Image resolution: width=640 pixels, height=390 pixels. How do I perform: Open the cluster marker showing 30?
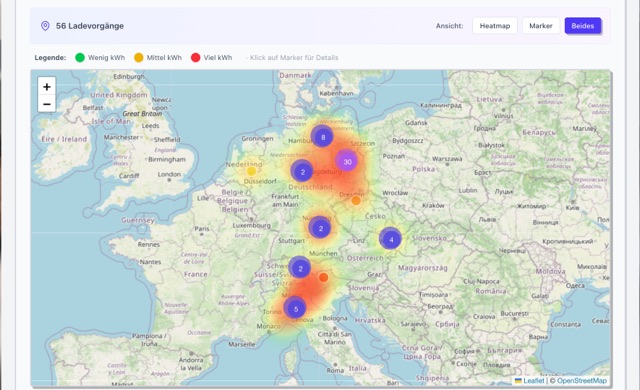point(347,162)
